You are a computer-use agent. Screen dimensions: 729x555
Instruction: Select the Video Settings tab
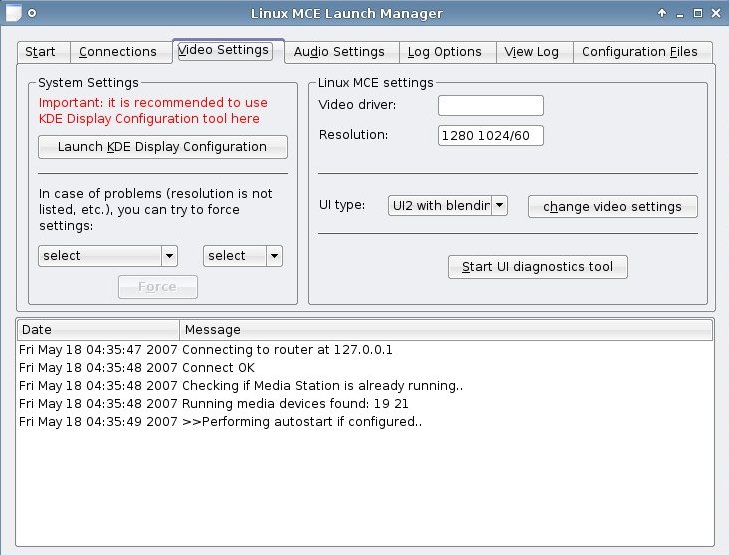228,50
